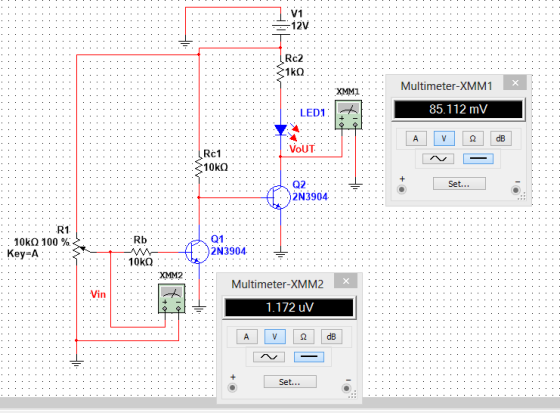Close the Multimeter-XMM1 window
560x413 pixels.
515,83
